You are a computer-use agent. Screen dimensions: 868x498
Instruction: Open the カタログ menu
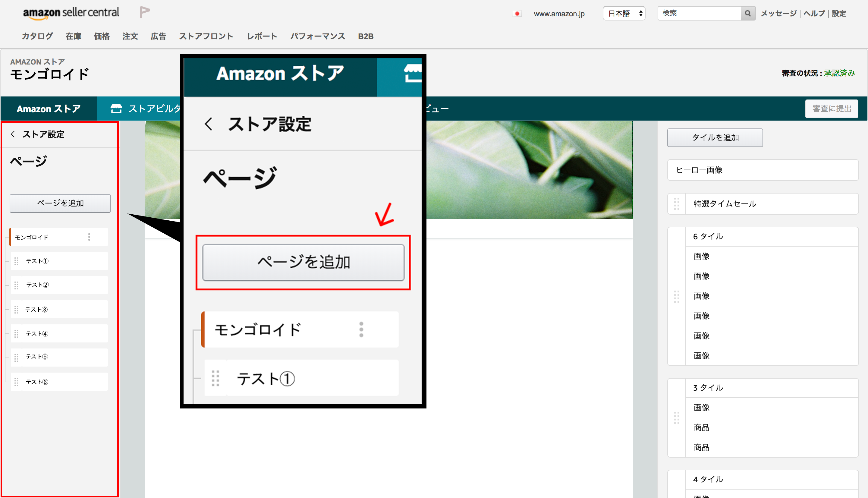pyautogui.click(x=37, y=36)
